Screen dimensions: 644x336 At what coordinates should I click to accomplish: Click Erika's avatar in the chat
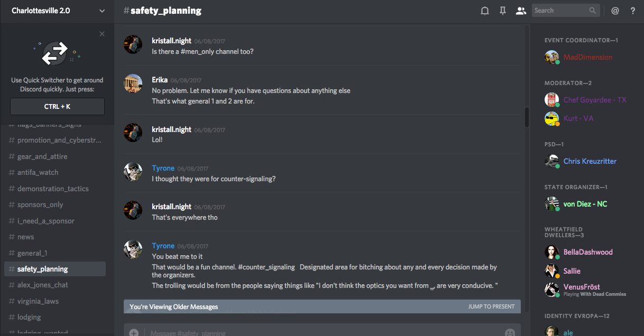pyautogui.click(x=133, y=83)
